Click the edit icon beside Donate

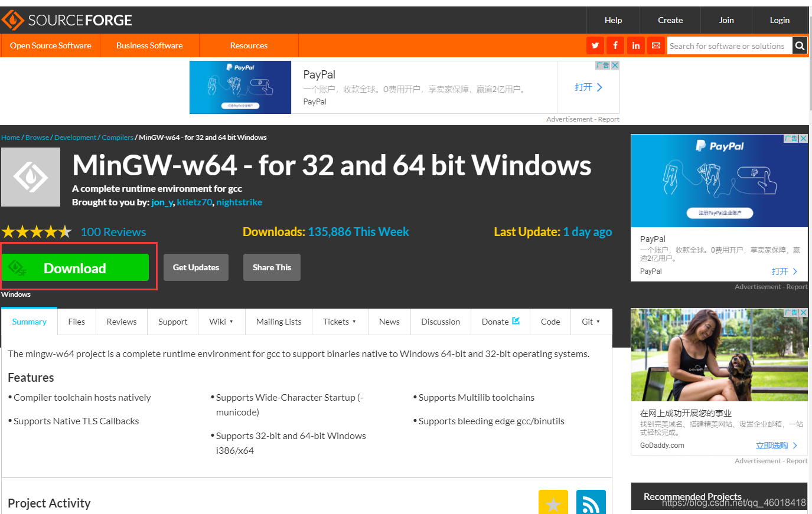pos(516,321)
